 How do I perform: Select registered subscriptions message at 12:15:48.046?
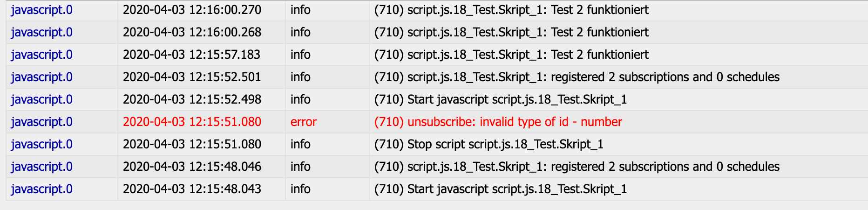click(x=577, y=167)
